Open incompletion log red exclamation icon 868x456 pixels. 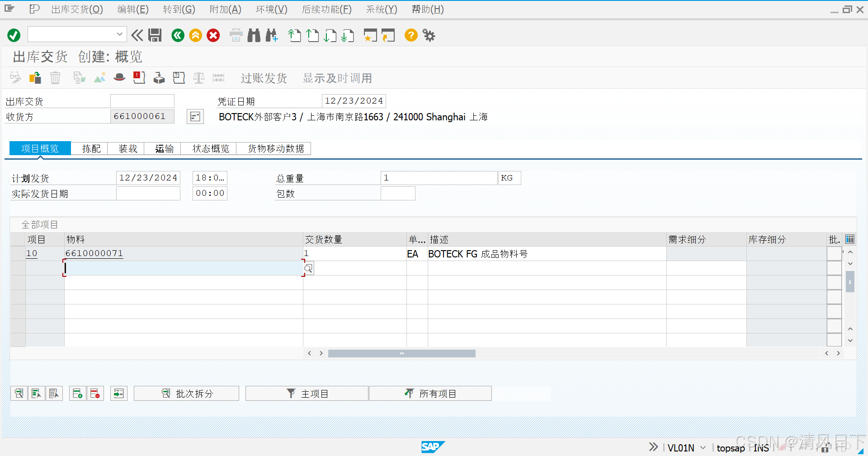(139, 78)
